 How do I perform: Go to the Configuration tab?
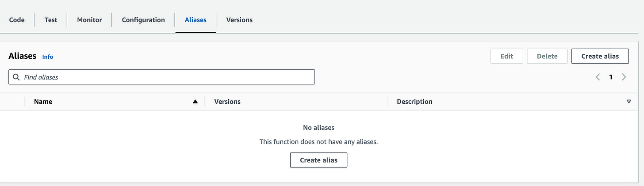point(143,20)
